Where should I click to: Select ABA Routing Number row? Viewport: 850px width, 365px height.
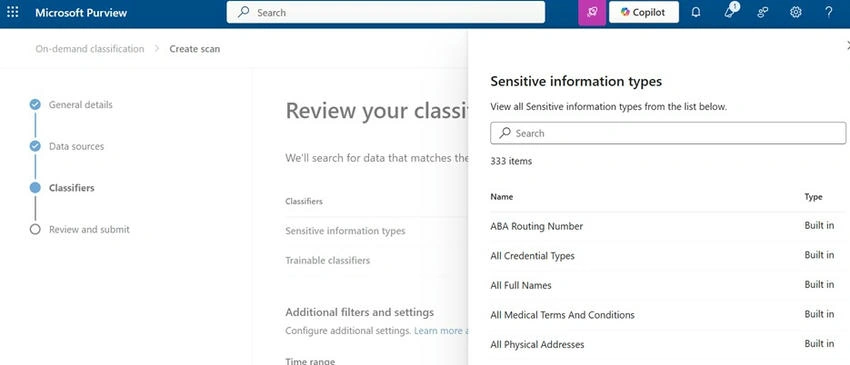click(668, 226)
